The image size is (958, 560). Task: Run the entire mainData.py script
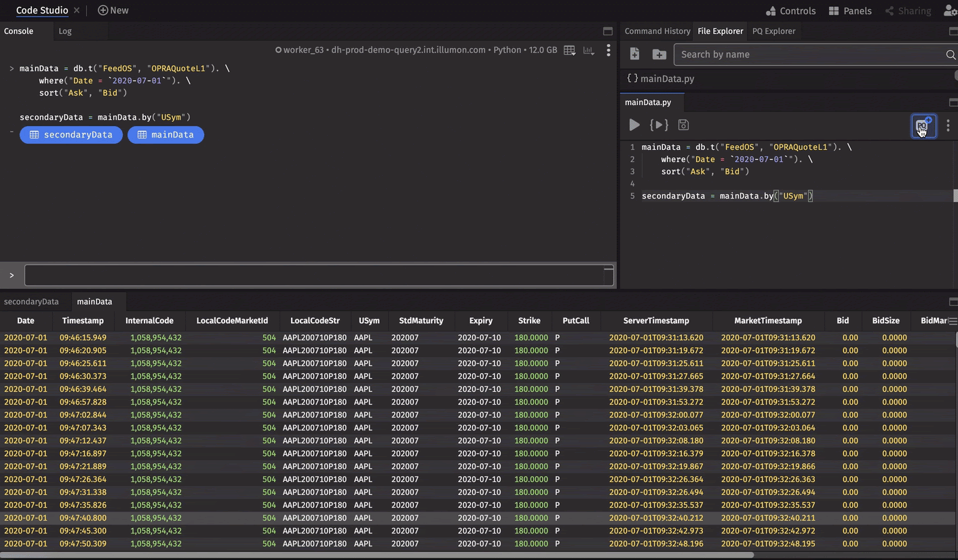[x=634, y=125]
